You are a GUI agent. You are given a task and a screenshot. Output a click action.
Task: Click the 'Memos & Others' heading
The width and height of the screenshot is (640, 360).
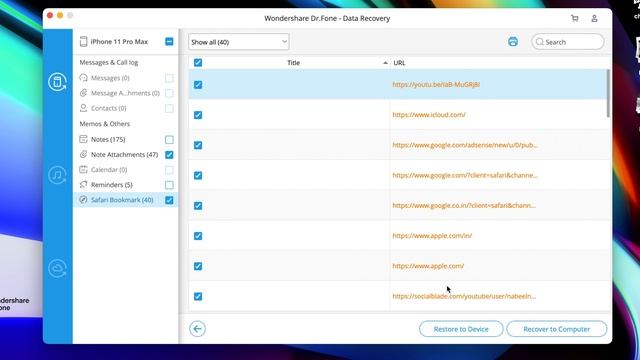104,124
